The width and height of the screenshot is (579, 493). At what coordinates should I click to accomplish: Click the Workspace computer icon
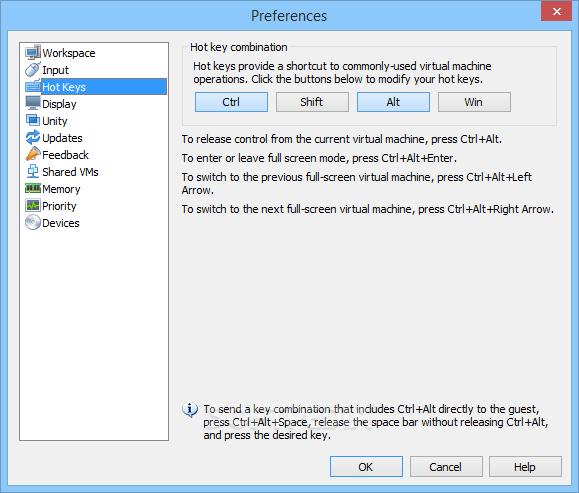pyautogui.click(x=33, y=53)
